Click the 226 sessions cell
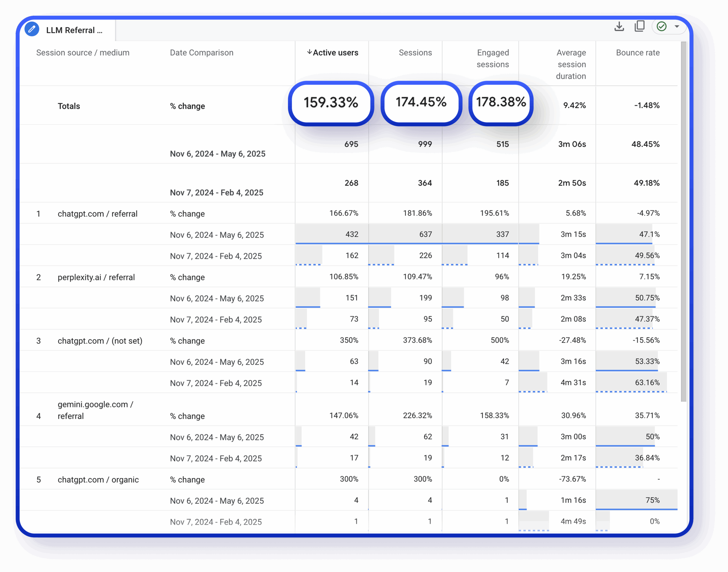 [425, 256]
